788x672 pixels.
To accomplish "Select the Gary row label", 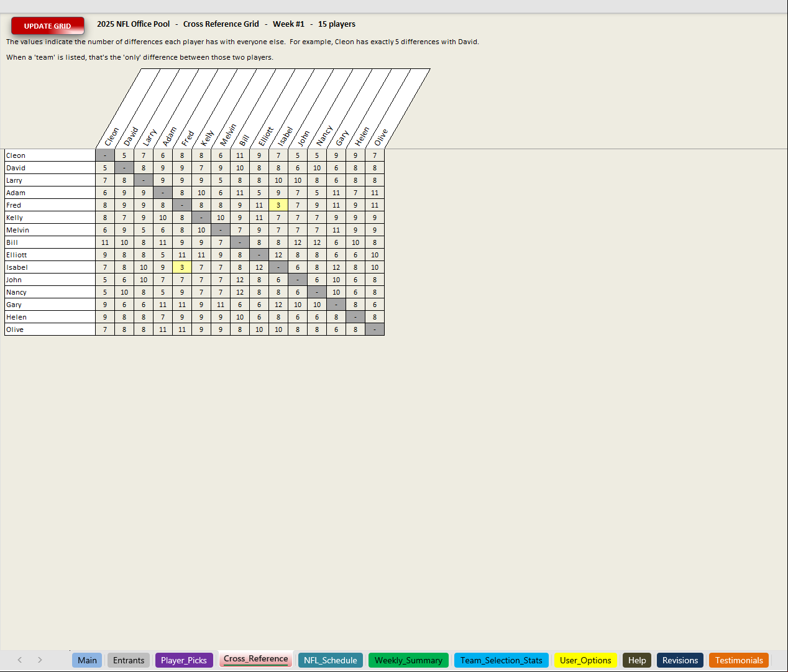I will click(x=50, y=305).
